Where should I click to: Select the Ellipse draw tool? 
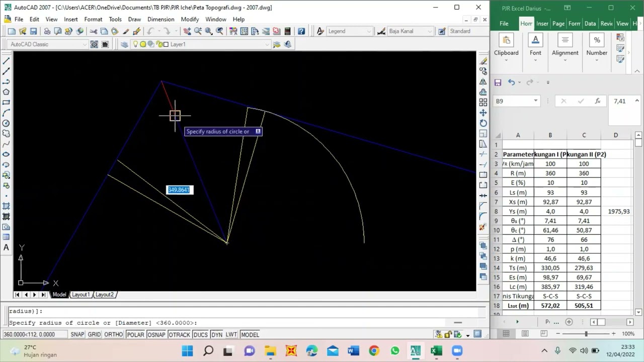[x=6, y=154]
